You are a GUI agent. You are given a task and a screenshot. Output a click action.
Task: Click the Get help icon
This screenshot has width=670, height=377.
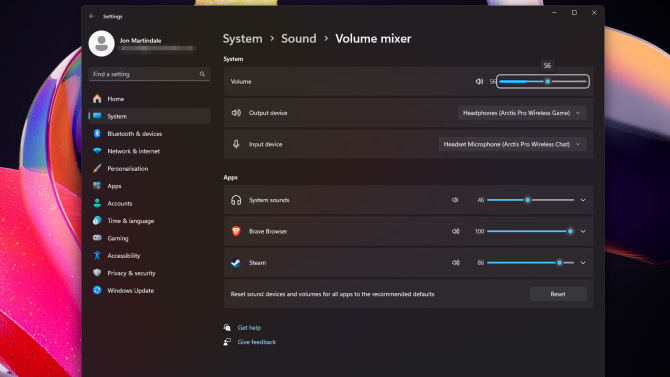(x=227, y=327)
